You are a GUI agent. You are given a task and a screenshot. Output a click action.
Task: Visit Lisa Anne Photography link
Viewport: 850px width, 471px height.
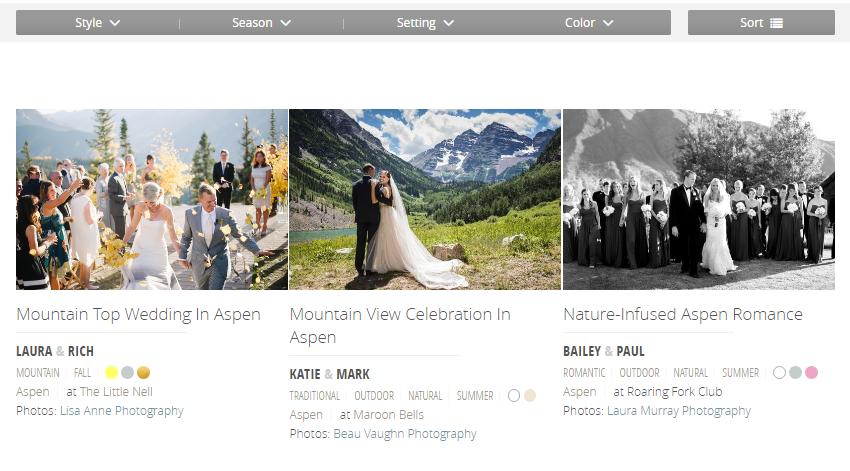(122, 411)
